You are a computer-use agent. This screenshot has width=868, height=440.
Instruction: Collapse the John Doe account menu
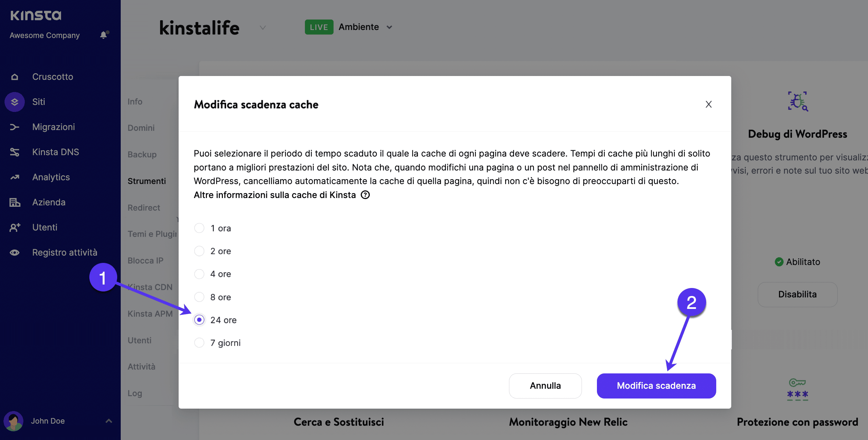tap(108, 421)
